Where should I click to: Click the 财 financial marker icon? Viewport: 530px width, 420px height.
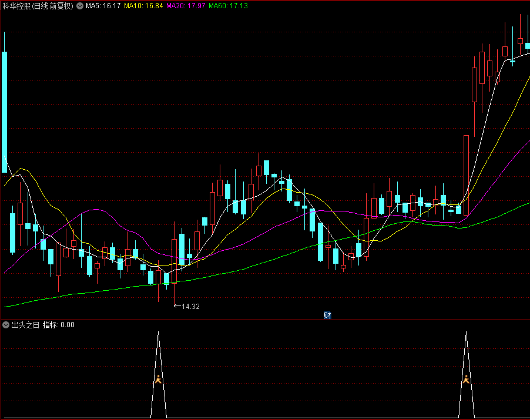coord(327,315)
